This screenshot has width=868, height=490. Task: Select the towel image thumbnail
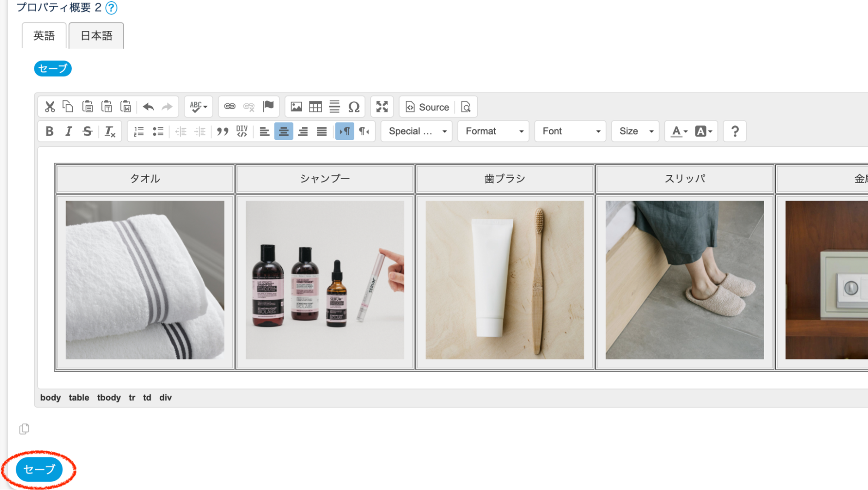tap(145, 280)
